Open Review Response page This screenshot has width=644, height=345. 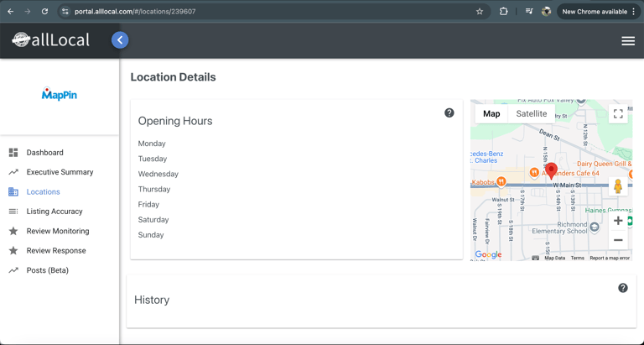[x=56, y=250]
